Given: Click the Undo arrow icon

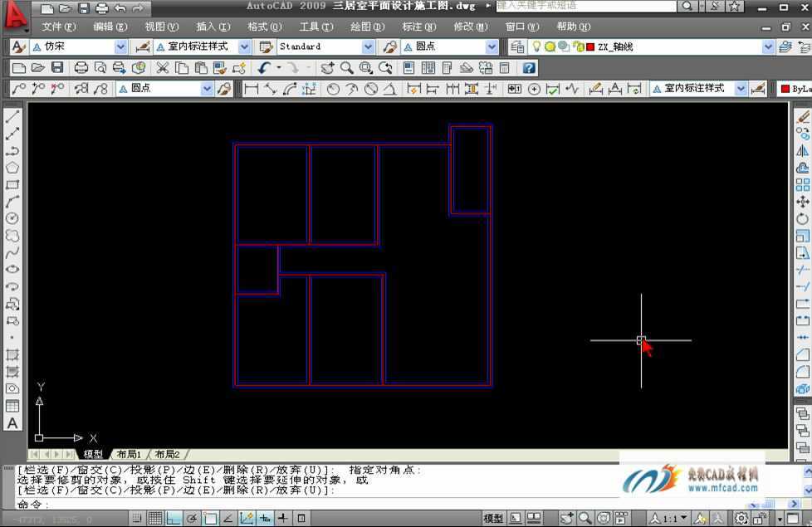Looking at the screenshot, I should tap(265, 68).
